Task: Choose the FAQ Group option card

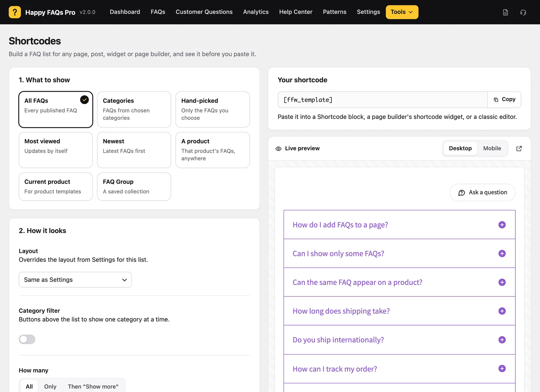Action: pos(134,187)
